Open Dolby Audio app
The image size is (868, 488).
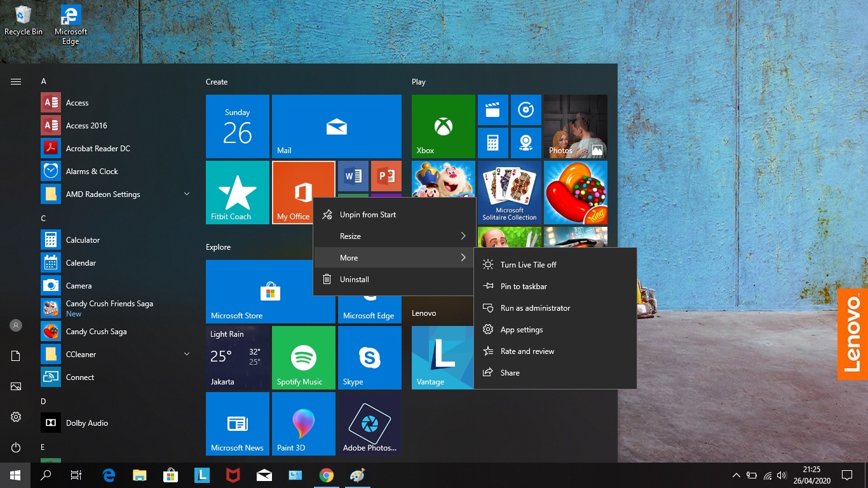116,423
